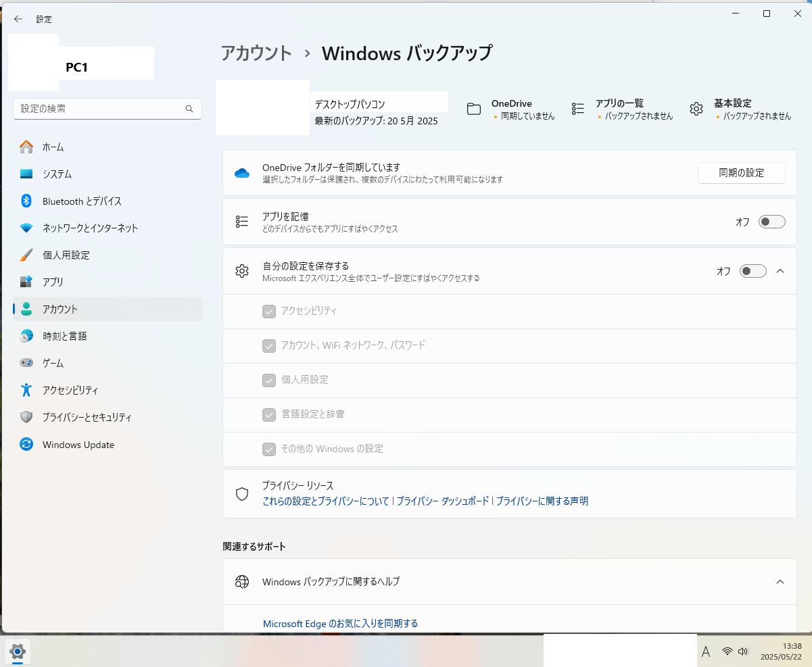Click the gear icon beside 自分の設定を保存する
The height and width of the screenshot is (667, 812).
click(x=242, y=271)
